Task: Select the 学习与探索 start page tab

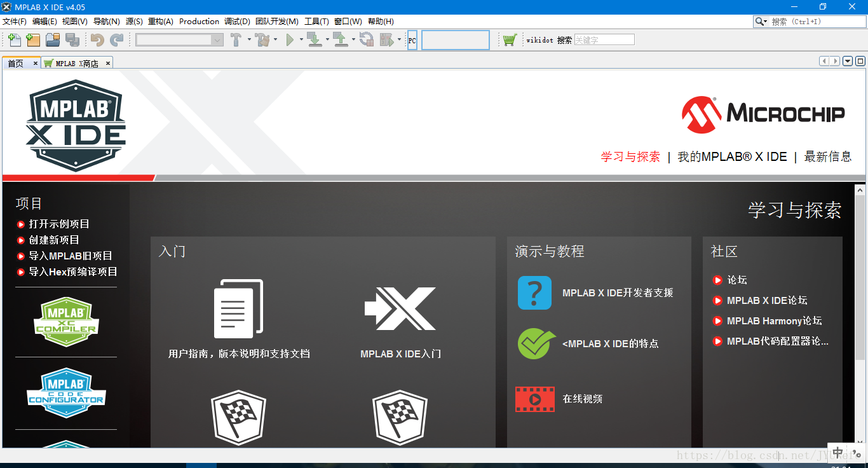Action: [x=630, y=156]
